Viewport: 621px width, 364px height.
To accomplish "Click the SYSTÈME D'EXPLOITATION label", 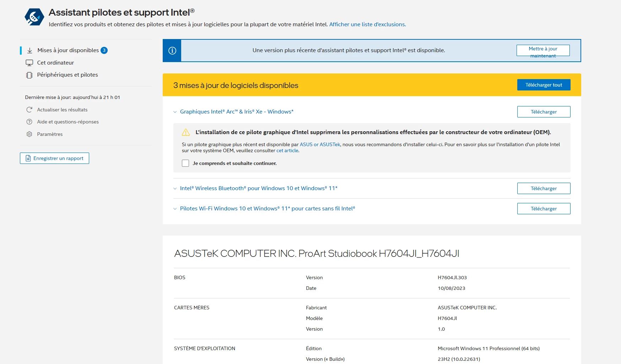I will pyautogui.click(x=205, y=348).
